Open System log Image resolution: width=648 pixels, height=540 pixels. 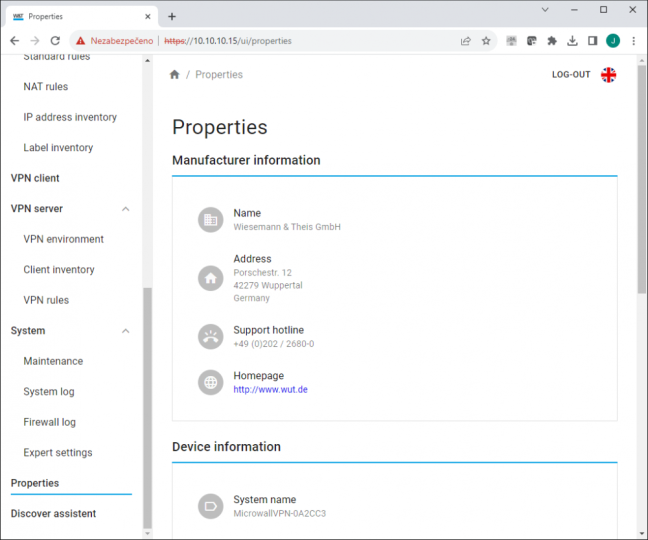tap(49, 392)
